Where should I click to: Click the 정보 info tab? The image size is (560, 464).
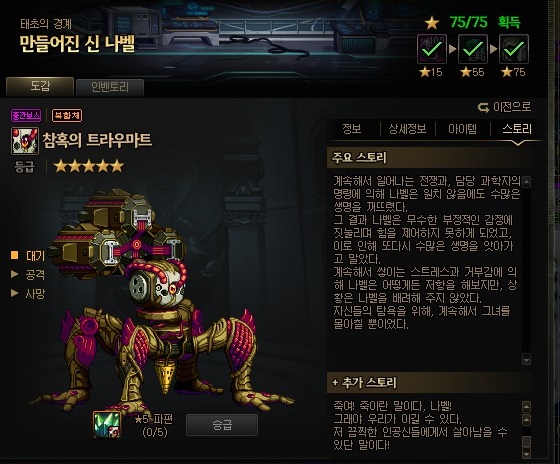click(x=352, y=129)
